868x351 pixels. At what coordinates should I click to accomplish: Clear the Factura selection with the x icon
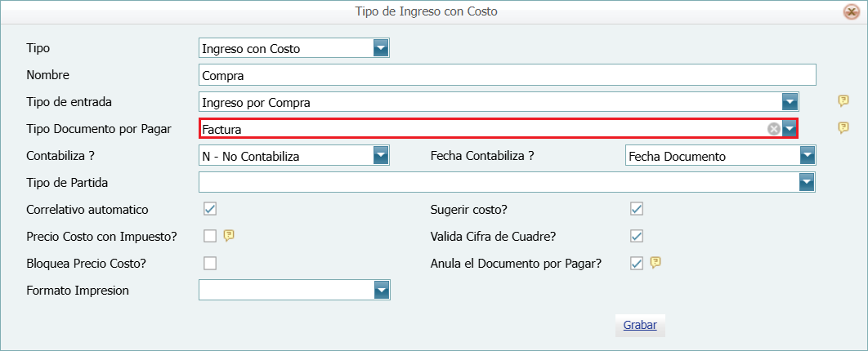(x=773, y=129)
